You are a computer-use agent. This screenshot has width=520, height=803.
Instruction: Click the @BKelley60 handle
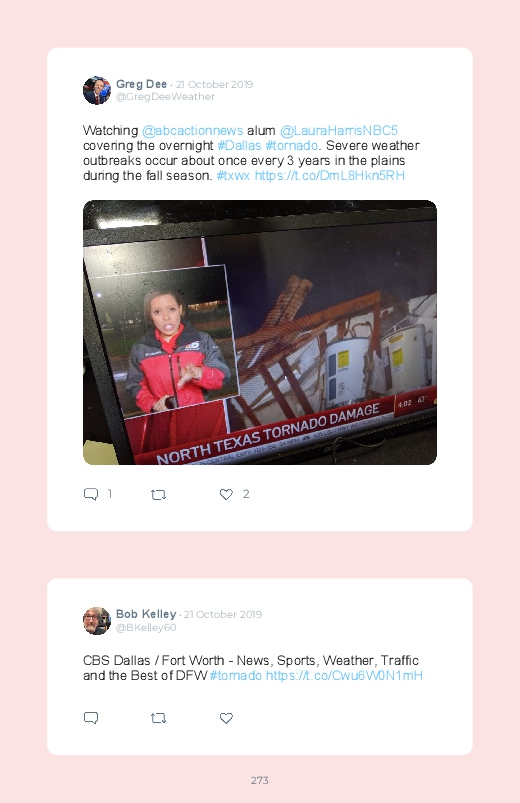click(x=146, y=627)
